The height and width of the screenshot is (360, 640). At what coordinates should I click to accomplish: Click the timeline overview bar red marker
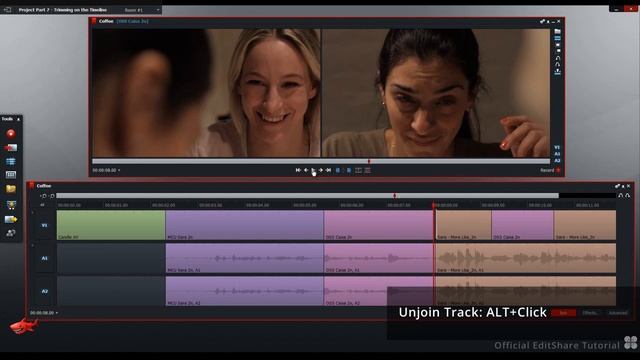click(x=394, y=196)
